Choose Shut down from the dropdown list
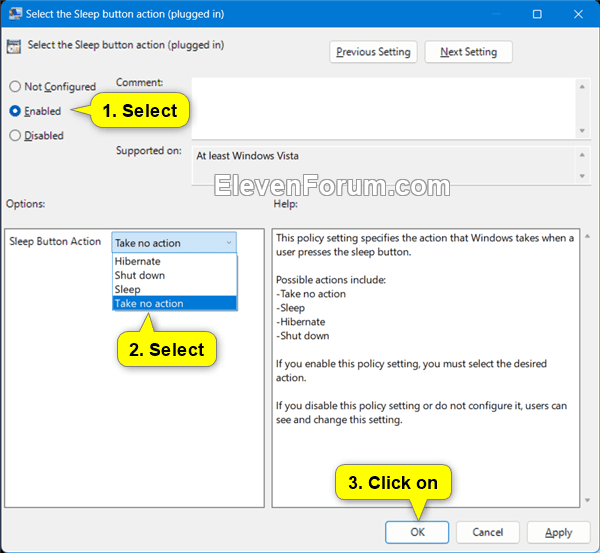This screenshot has width=600, height=553. click(x=175, y=276)
